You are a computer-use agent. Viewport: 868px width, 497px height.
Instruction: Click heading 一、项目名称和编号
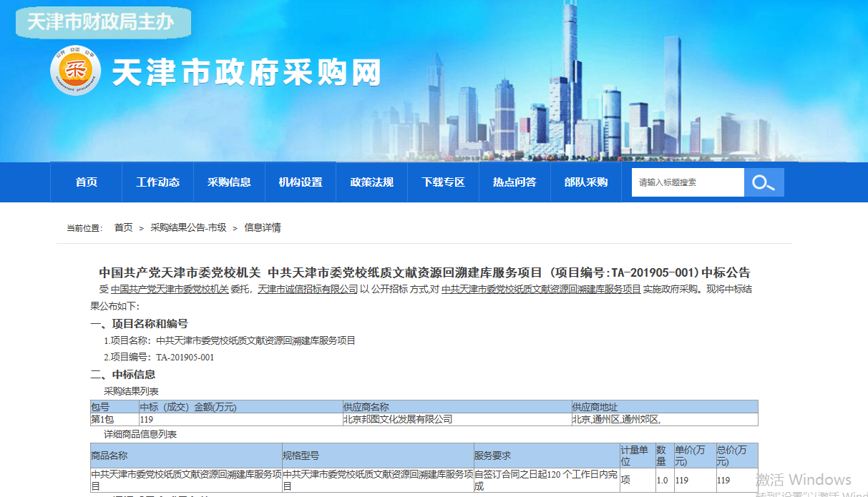click(139, 324)
